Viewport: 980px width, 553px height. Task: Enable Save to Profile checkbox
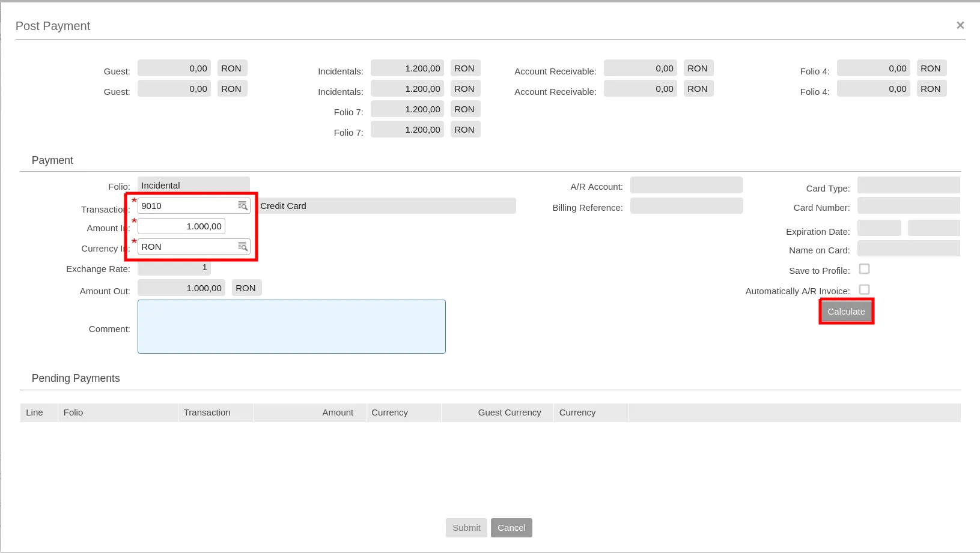(x=864, y=269)
